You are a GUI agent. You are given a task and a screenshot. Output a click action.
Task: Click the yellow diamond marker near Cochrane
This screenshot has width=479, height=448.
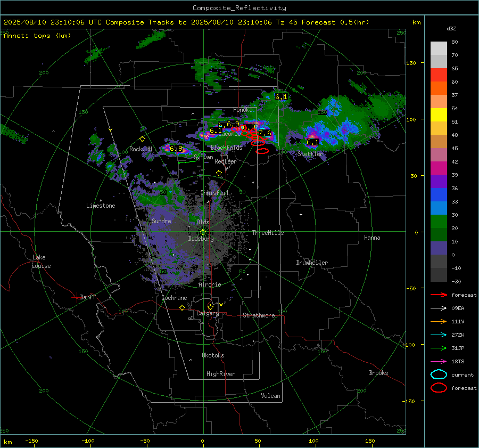(183, 307)
